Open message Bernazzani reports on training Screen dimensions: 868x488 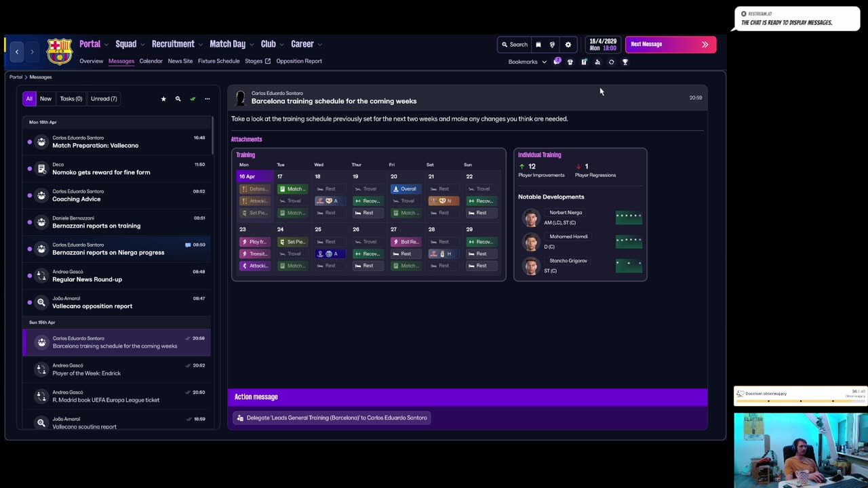click(117, 222)
